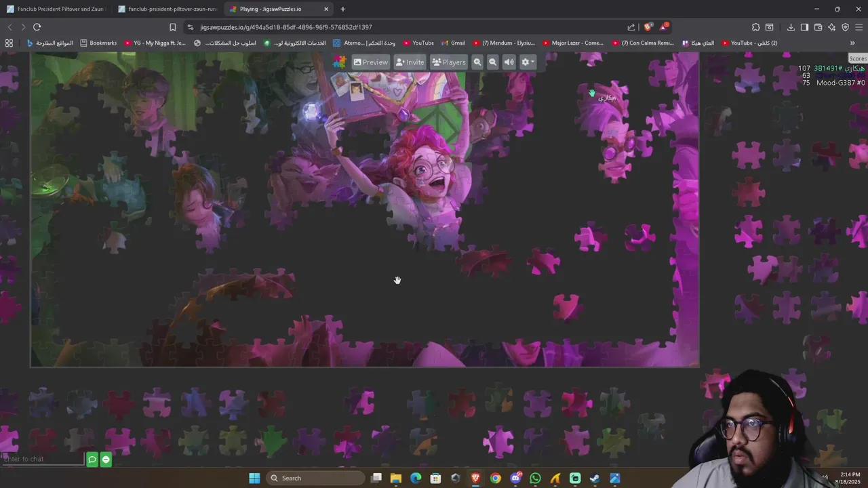Viewport: 868px width, 488px height.
Task: Close the JigsawPuzzles.io browser tab
Action: tap(326, 9)
